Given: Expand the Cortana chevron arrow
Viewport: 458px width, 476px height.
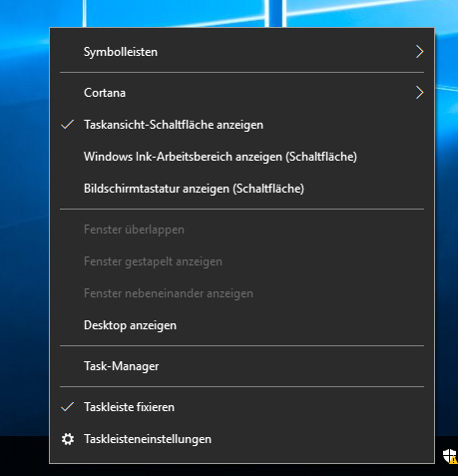Looking at the screenshot, I should point(419,93).
